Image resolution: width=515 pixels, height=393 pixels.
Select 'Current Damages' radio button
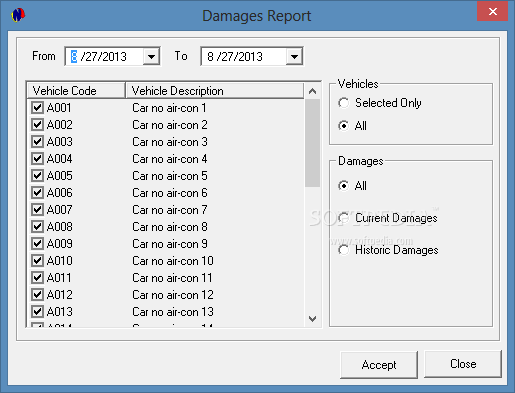tap(344, 218)
